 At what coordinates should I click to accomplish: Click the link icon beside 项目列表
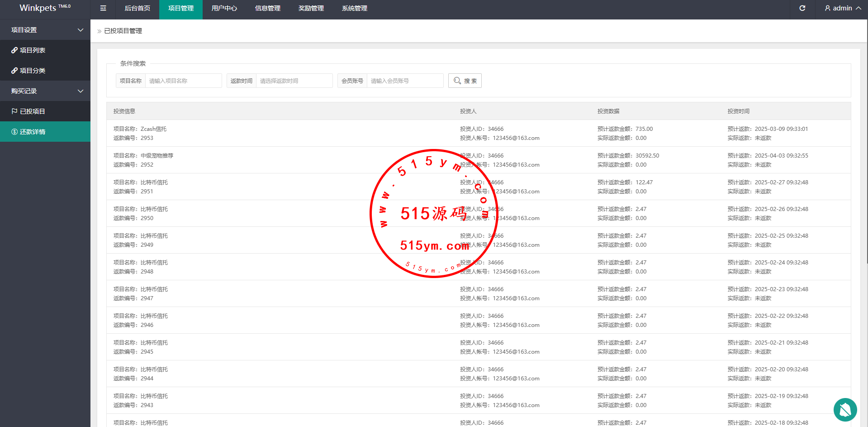[x=14, y=50]
